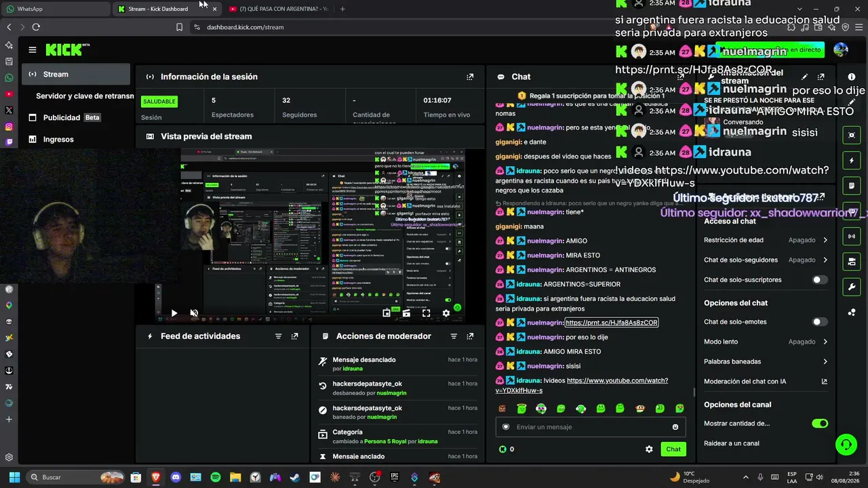The width and height of the screenshot is (868, 488).
Task: Open chat settings gear beside Chat button
Action: point(649,449)
